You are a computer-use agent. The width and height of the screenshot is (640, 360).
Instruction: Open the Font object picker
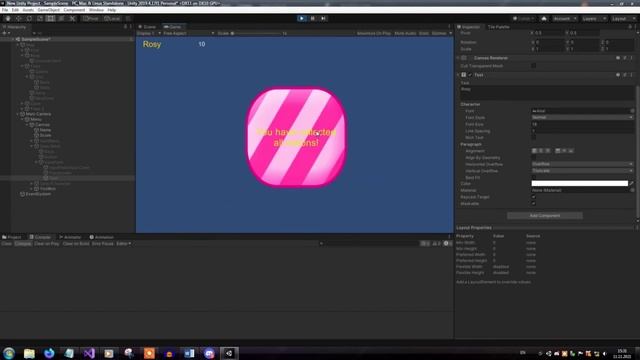(632, 111)
